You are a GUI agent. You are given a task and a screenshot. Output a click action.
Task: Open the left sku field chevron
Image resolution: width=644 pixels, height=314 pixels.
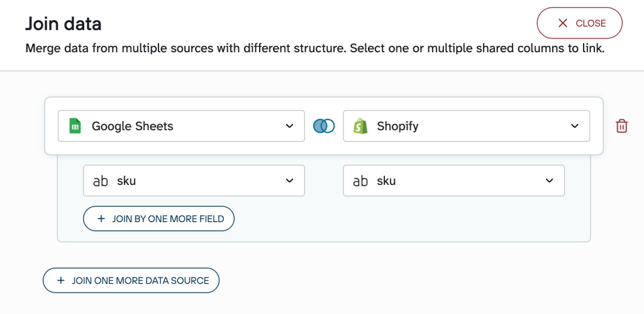tap(289, 181)
